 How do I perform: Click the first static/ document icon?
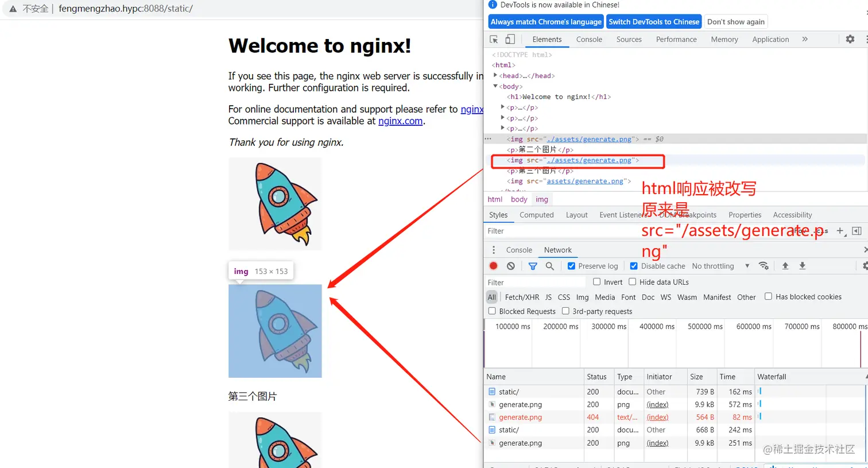click(492, 392)
